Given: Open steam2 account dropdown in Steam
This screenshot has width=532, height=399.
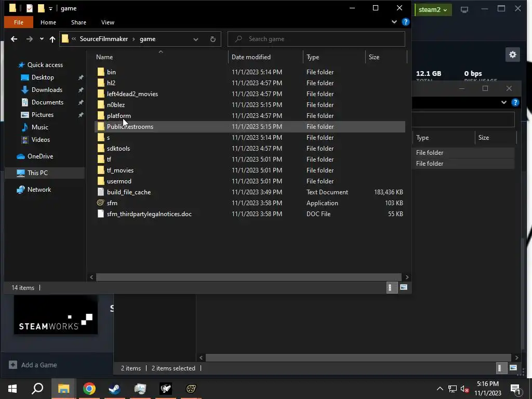Looking at the screenshot, I should [x=433, y=9].
